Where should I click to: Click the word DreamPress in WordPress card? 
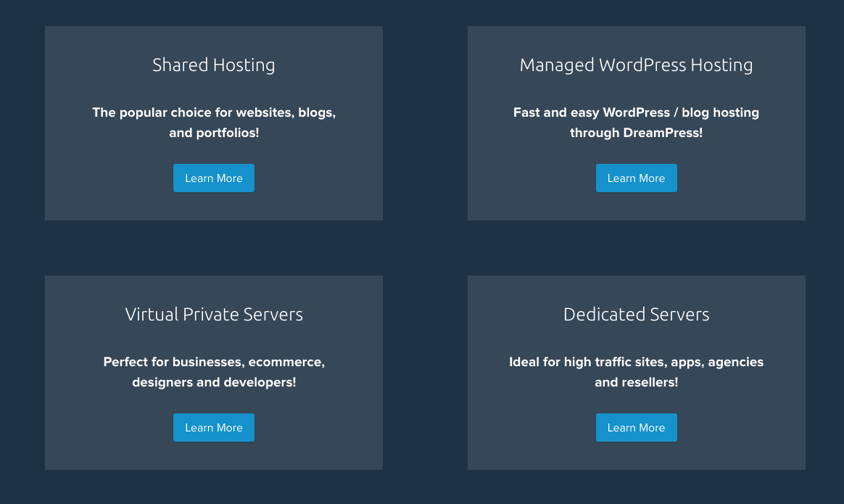662,133
